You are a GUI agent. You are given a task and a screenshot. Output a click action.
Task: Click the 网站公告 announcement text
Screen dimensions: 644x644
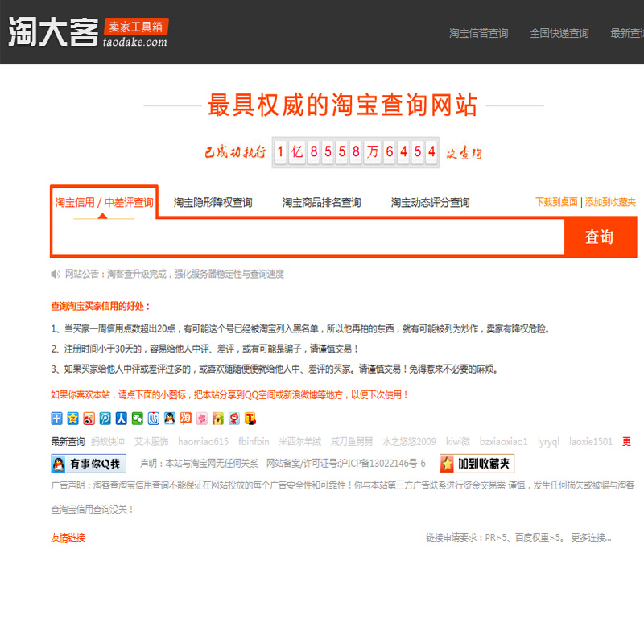pos(174,274)
